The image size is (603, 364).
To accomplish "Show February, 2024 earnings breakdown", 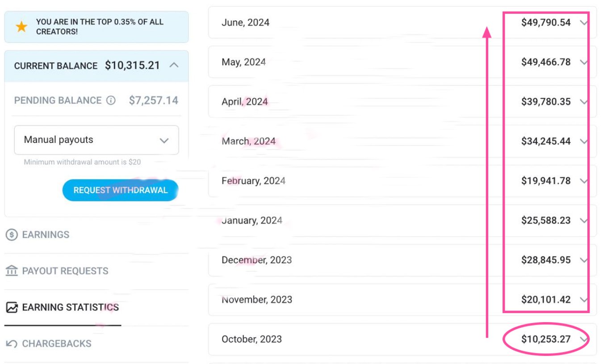I will tap(583, 181).
